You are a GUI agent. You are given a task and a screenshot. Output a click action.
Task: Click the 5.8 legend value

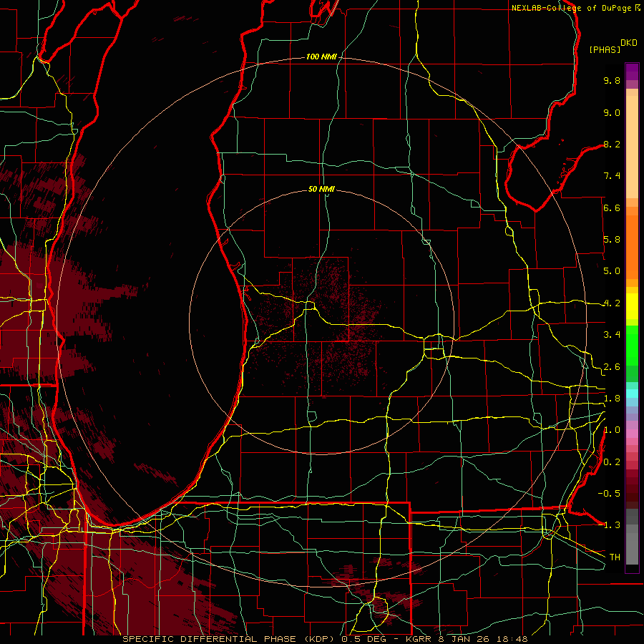[612, 240]
